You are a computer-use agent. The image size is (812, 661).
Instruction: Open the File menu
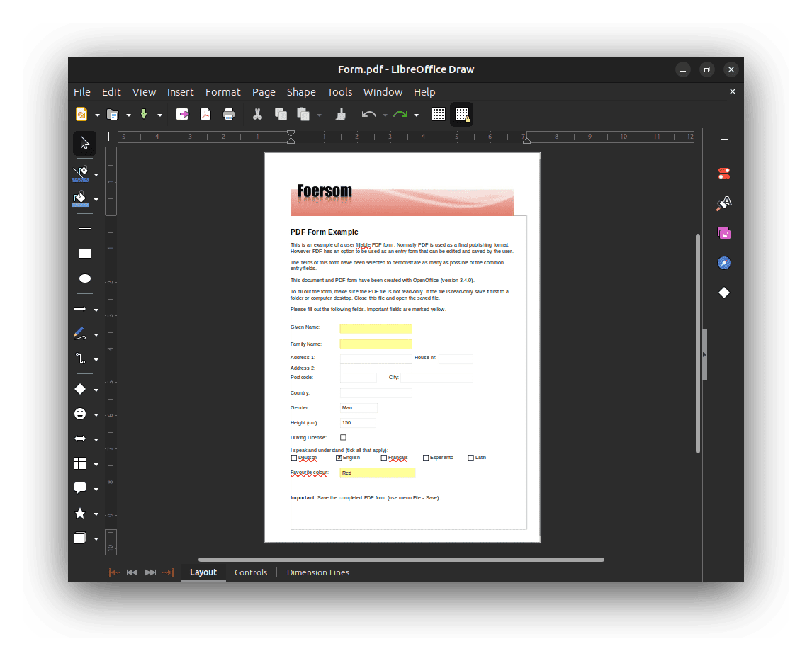(x=81, y=92)
